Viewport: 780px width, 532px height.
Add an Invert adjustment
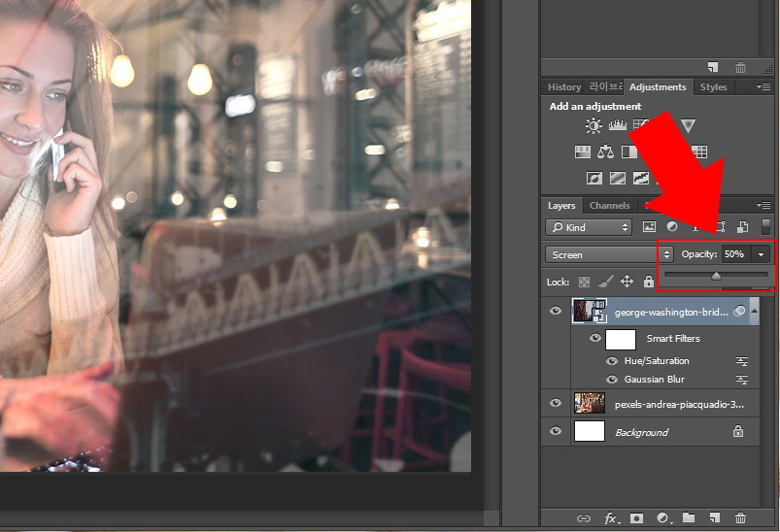[593, 178]
